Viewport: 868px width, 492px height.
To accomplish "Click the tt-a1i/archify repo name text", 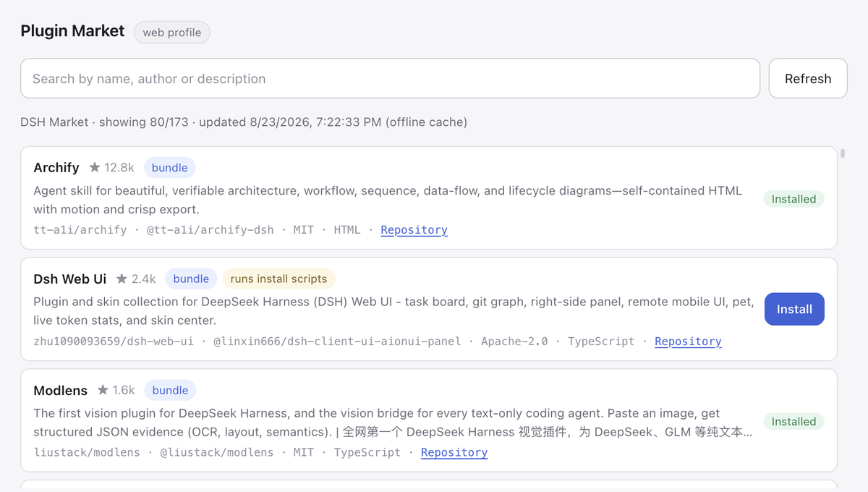I will (80, 230).
